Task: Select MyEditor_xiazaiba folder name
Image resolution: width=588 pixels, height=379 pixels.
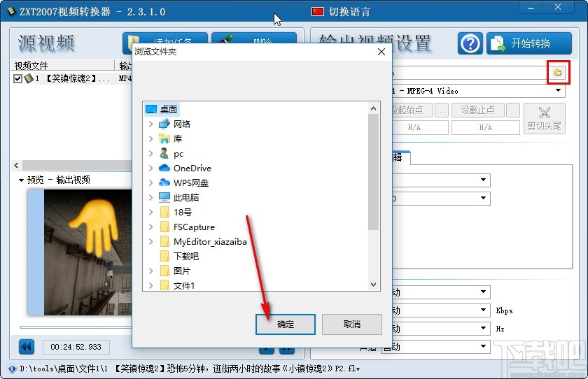Action: point(210,241)
